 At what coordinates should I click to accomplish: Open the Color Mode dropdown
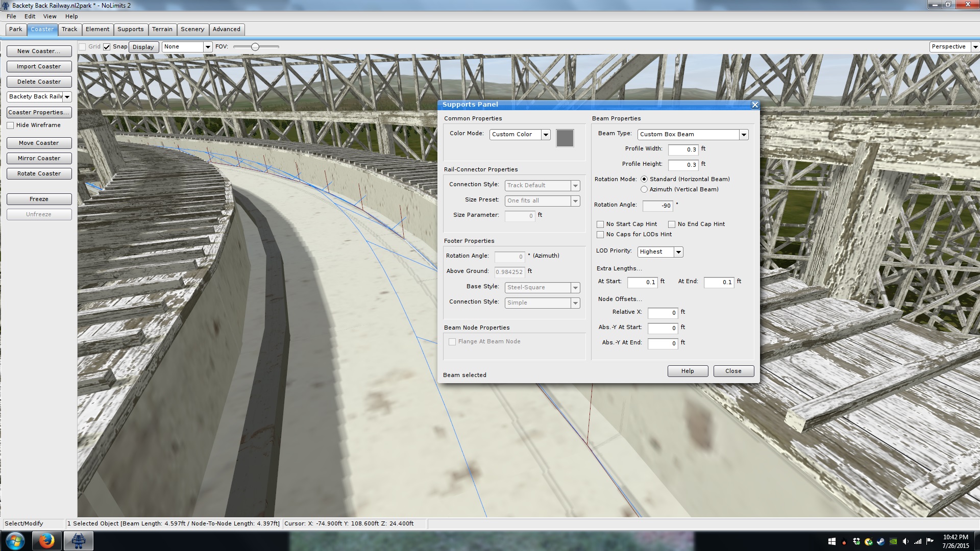(x=545, y=135)
